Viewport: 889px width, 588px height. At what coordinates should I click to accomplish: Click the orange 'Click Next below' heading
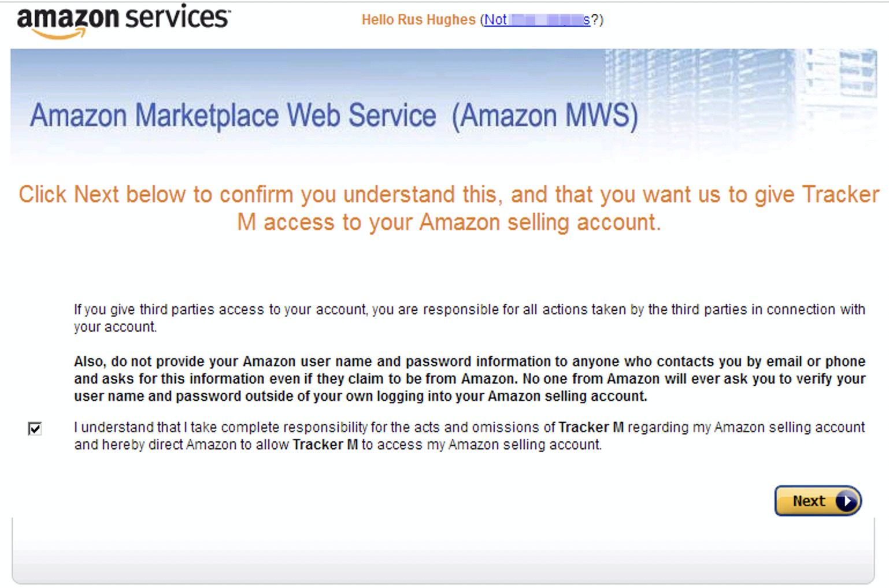pyautogui.click(x=449, y=208)
